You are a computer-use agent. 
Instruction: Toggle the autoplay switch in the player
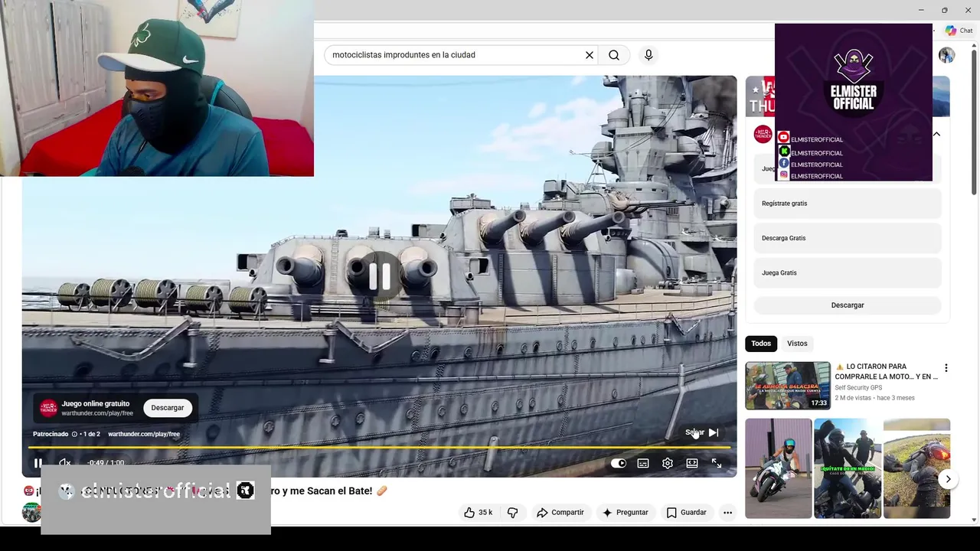point(619,463)
